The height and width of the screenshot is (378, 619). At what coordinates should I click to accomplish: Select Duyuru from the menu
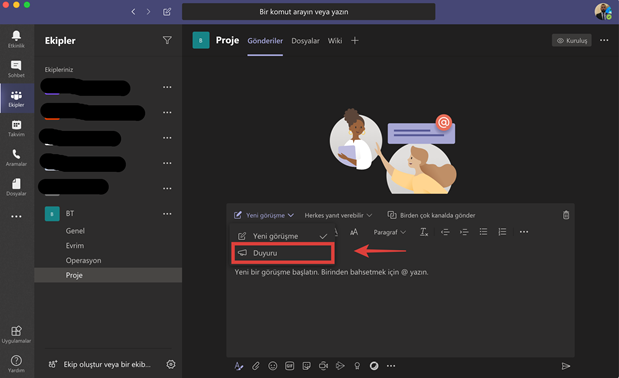pyautogui.click(x=283, y=253)
